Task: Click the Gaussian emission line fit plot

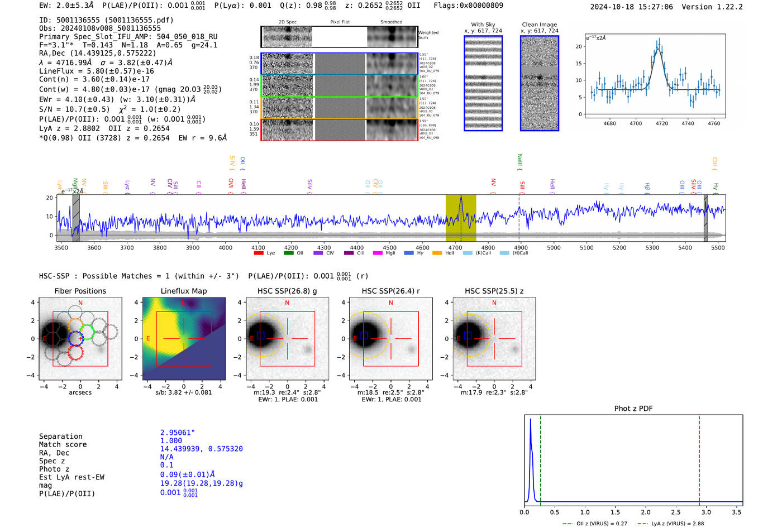Action: [655, 75]
